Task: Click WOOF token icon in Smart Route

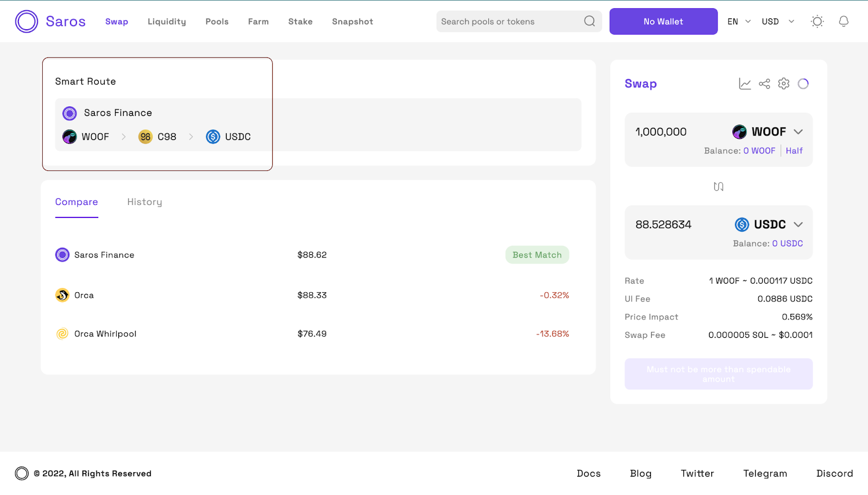Action: tap(69, 137)
